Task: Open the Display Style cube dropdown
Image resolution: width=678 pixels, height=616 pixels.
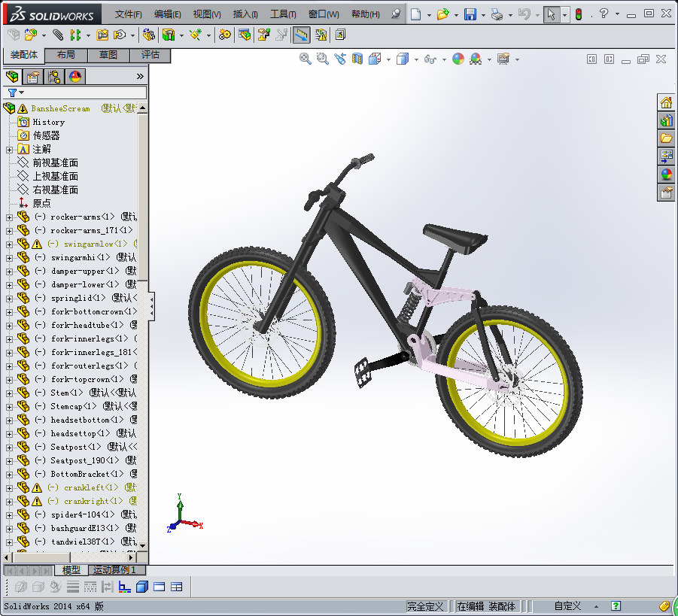Action: tap(416, 59)
